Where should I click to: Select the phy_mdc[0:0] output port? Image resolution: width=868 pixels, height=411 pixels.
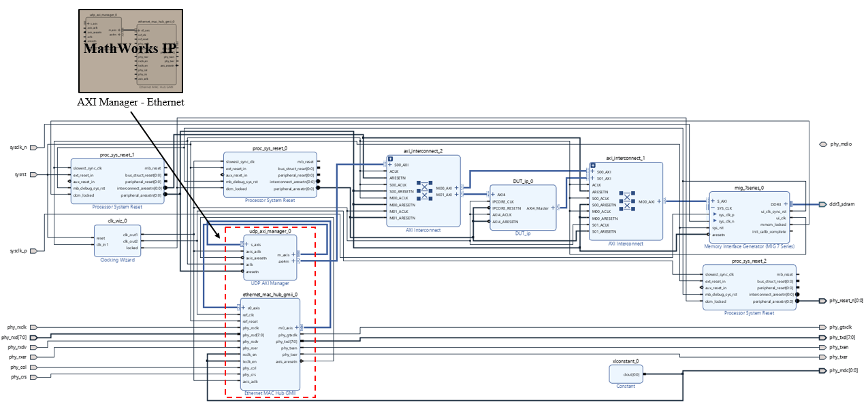coord(824,370)
